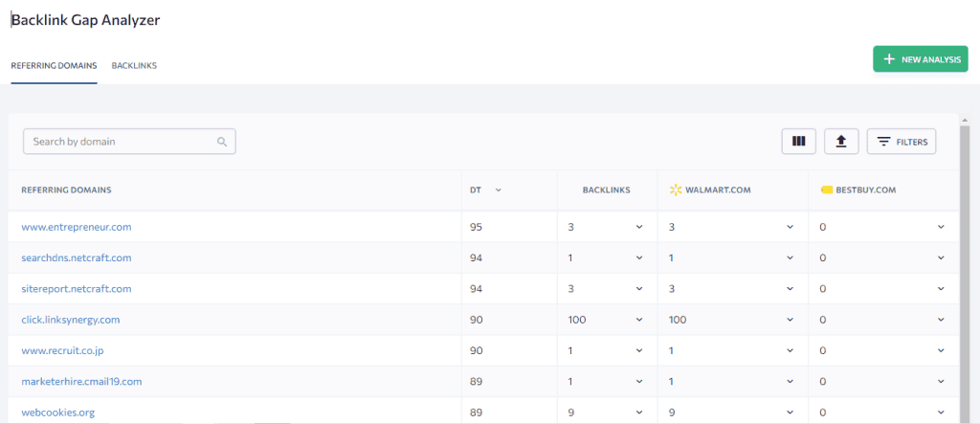
Task: Open webcookies.org domain link
Action: 58,413
